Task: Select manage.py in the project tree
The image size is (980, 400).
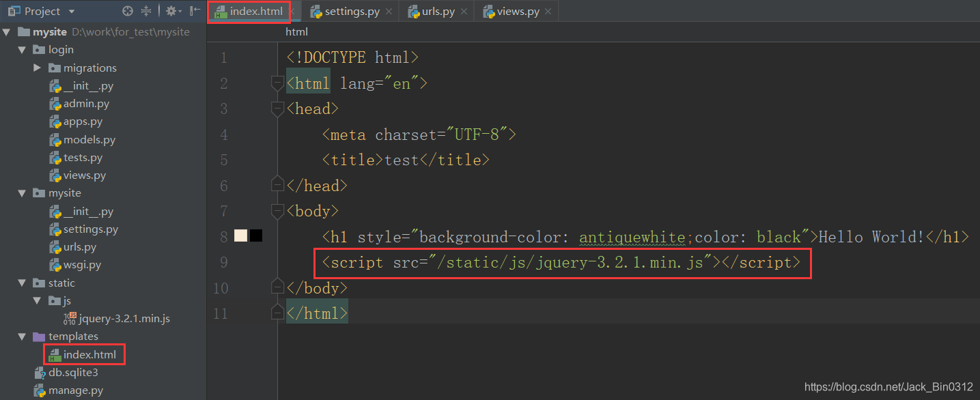Action: pos(76,390)
